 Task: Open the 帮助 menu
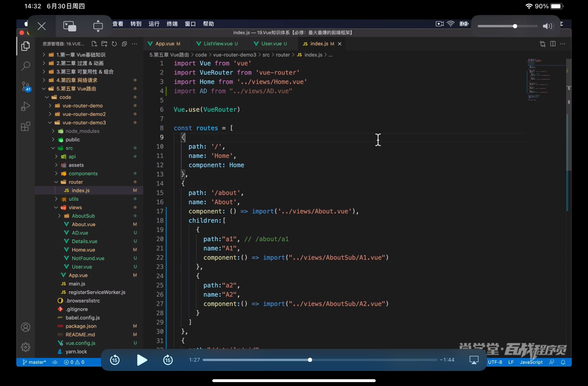[x=208, y=24]
